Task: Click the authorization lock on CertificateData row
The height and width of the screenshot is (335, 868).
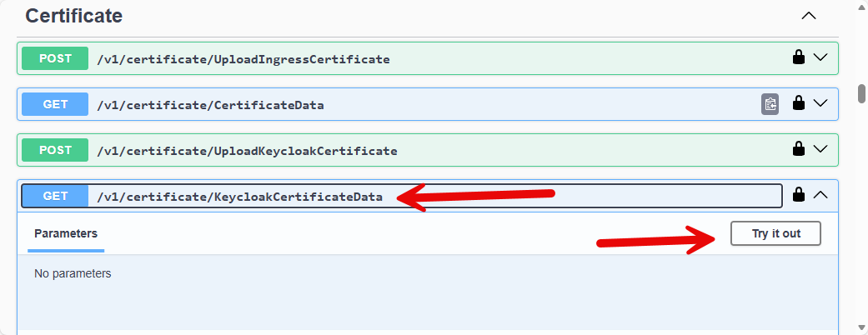Action: click(x=798, y=103)
